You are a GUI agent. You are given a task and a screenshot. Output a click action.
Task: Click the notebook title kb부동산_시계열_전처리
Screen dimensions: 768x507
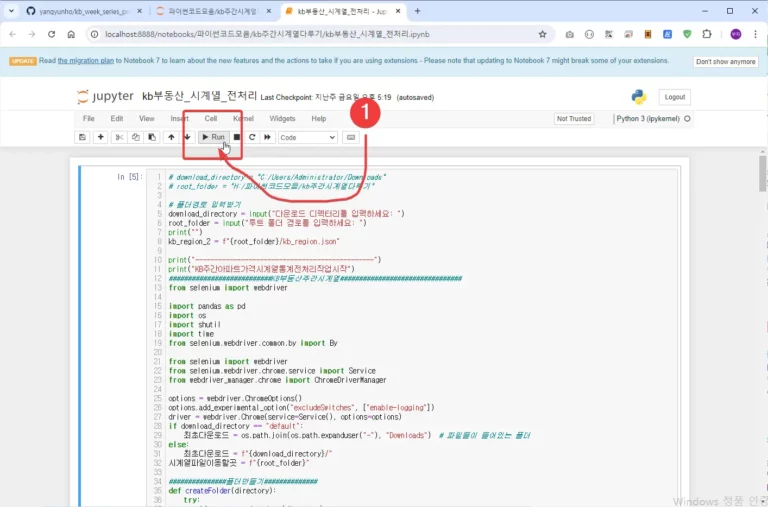coord(199,96)
